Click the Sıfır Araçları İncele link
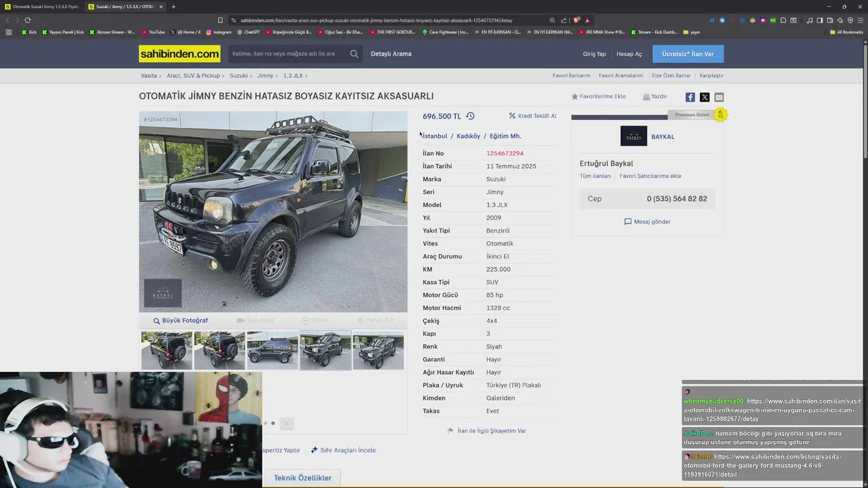The width and height of the screenshot is (868, 488). pos(343,450)
